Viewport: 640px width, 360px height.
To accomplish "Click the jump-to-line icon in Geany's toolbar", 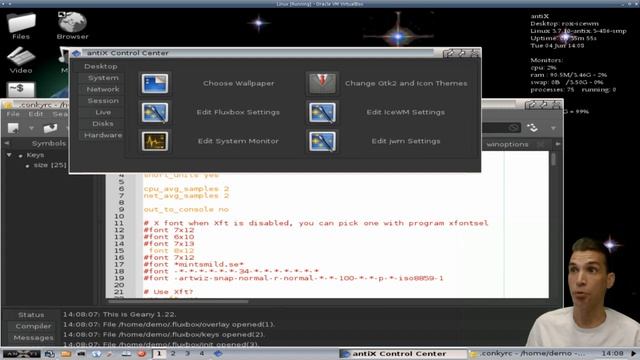I will click(532, 128).
